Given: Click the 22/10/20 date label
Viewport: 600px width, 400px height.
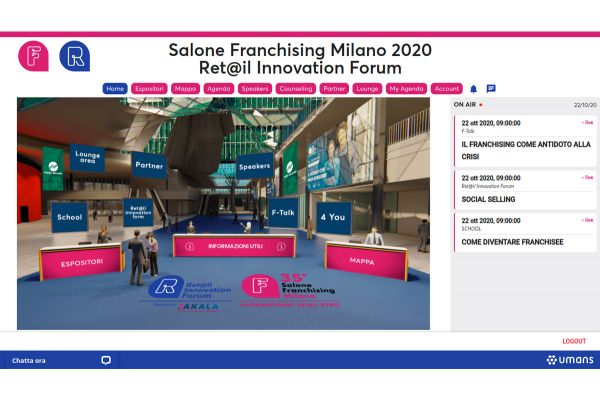Looking at the screenshot, I should (x=585, y=105).
